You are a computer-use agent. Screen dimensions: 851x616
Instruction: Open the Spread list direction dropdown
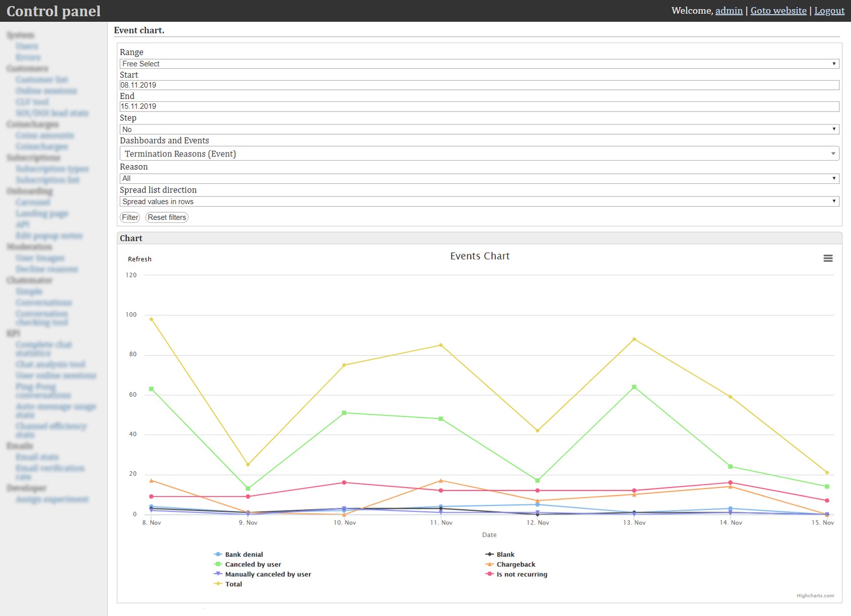pyautogui.click(x=479, y=202)
